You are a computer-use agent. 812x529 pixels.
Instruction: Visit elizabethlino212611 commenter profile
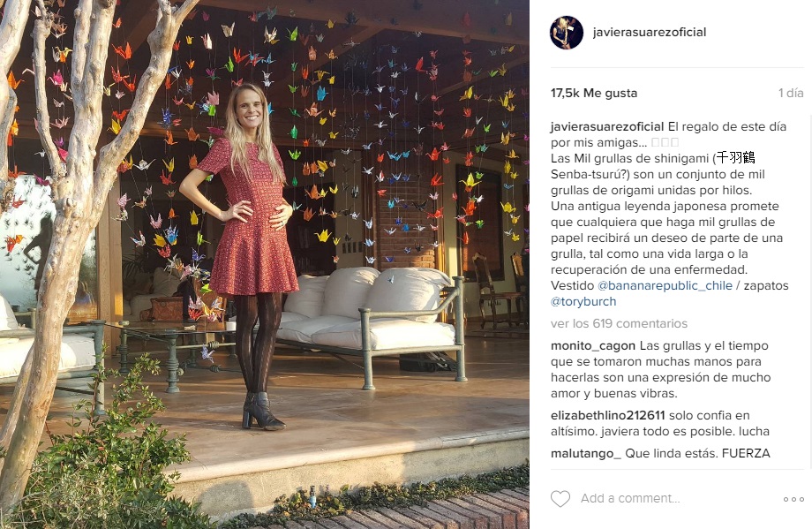coord(607,415)
